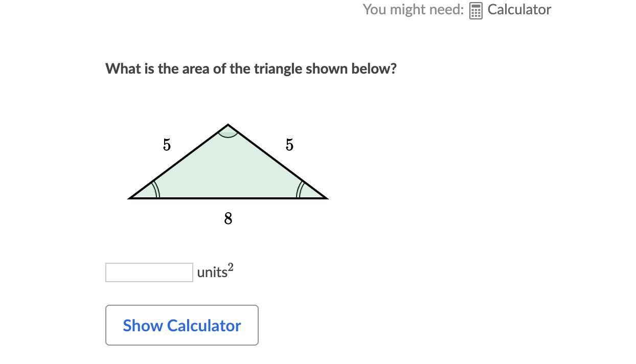Focus the answer input box

(149, 272)
